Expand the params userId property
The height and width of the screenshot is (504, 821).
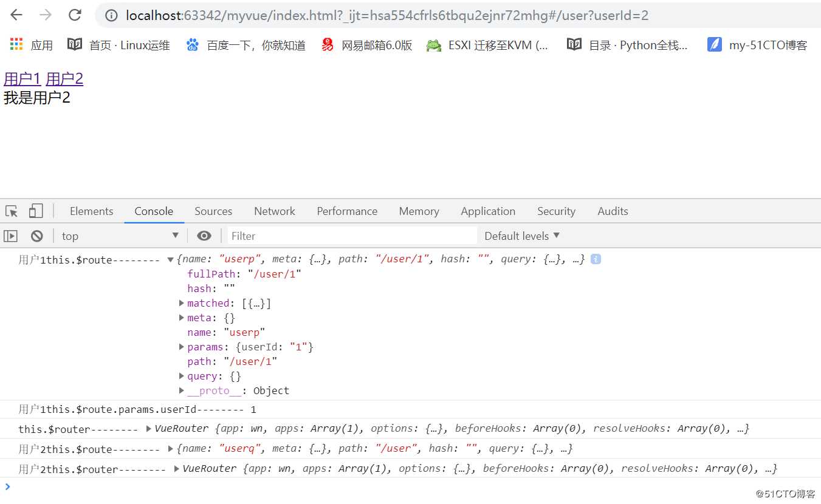pos(182,347)
